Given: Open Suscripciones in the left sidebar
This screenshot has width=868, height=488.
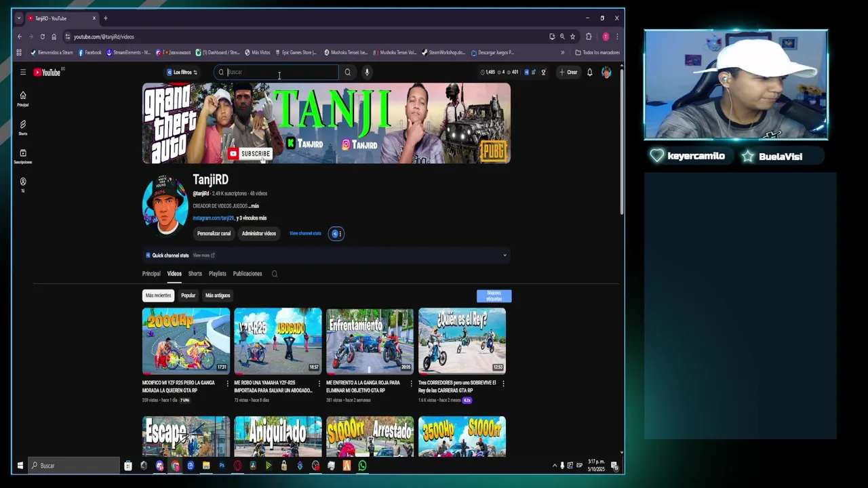Looking at the screenshot, I should [x=22, y=157].
